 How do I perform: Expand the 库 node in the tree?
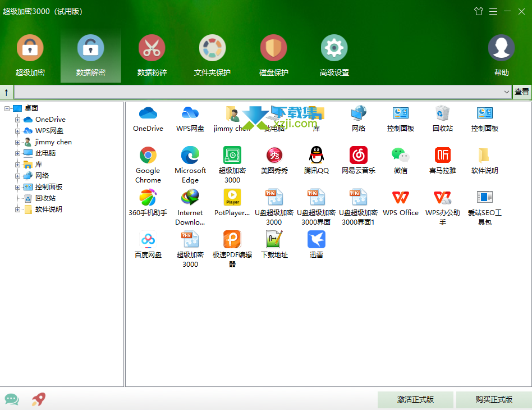point(17,165)
